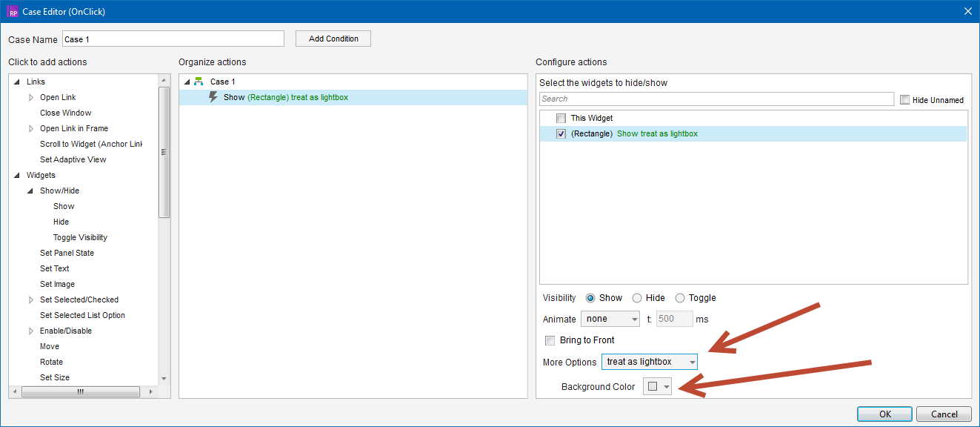The height and width of the screenshot is (427, 980).
Task: Select the Hide visibility radio button
Action: [637, 298]
